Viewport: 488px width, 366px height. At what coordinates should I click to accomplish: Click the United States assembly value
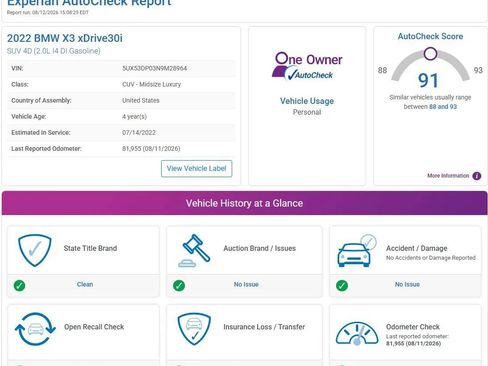coord(141,100)
